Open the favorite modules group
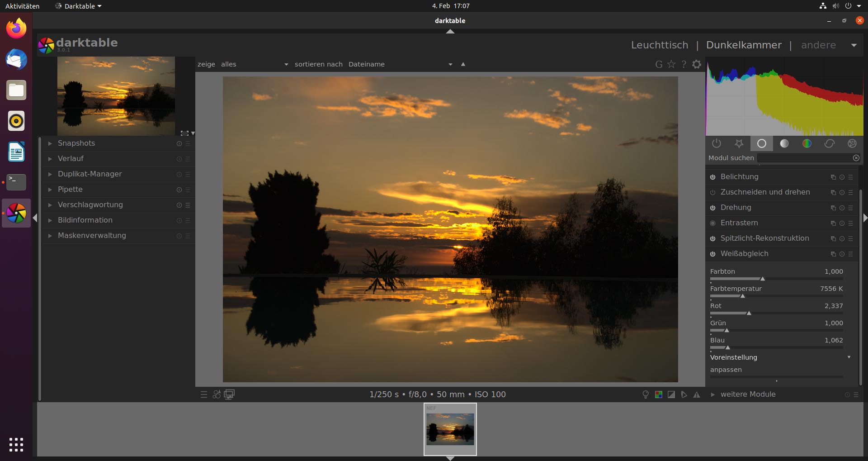 [x=739, y=143]
